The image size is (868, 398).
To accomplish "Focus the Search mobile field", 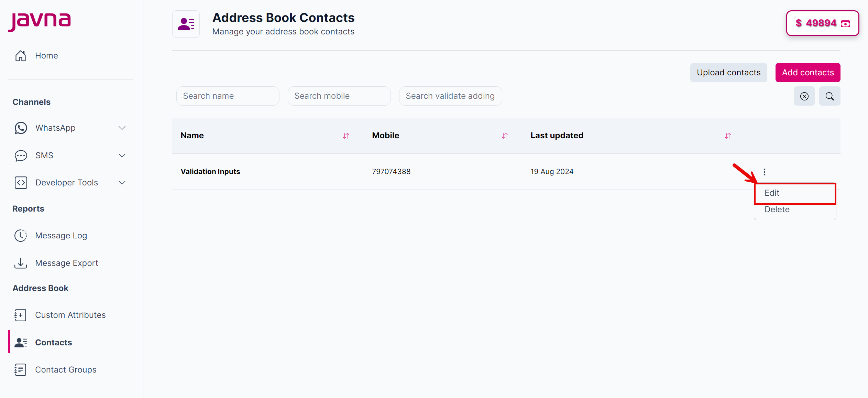I will 339,96.
